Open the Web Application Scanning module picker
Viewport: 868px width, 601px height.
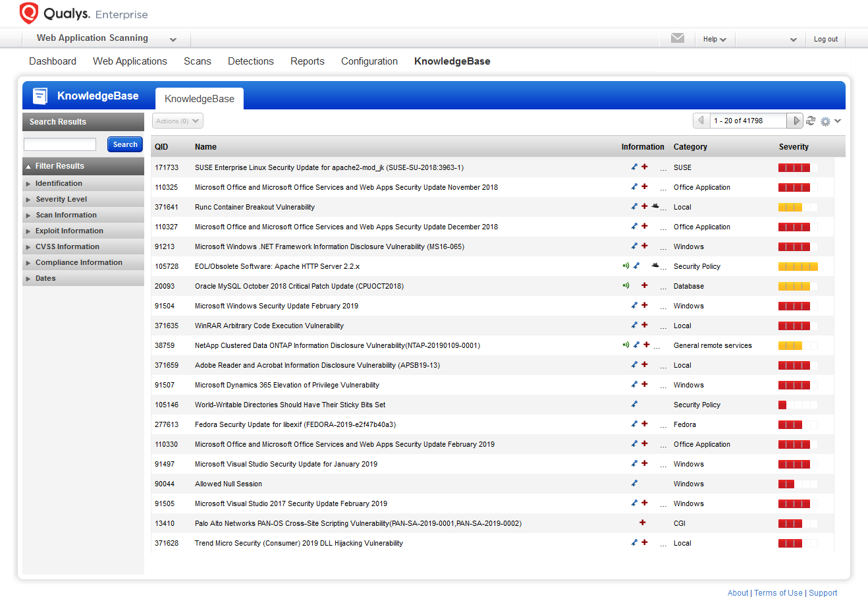pyautogui.click(x=106, y=38)
